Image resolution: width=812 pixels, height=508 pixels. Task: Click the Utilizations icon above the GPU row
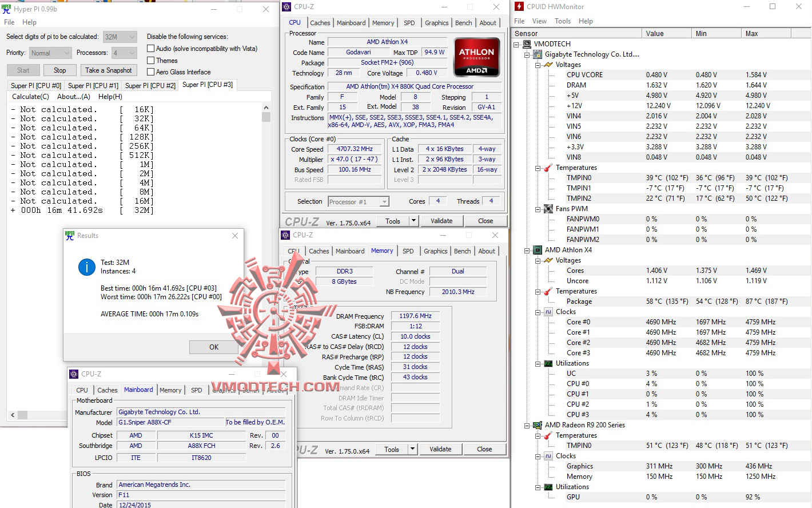click(x=548, y=487)
